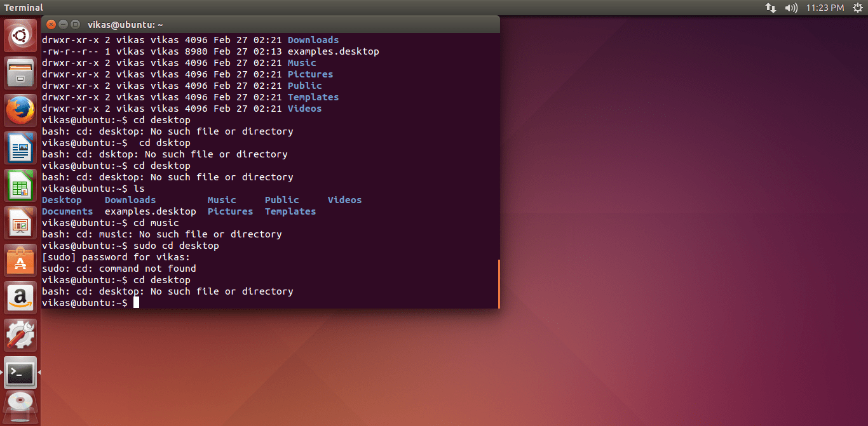This screenshot has width=868, height=426.
Task: Click 'Videos' in the long listing
Action: 305,109
